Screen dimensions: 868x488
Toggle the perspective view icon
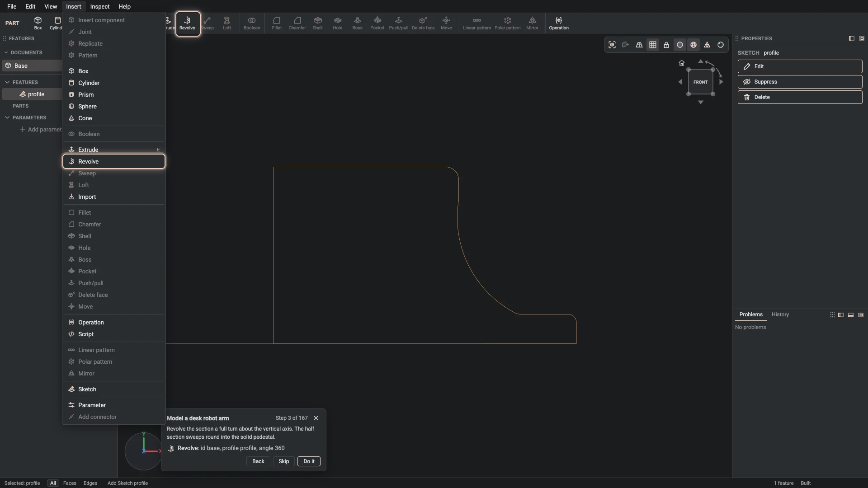pyautogui.click(x=639, y=45)
